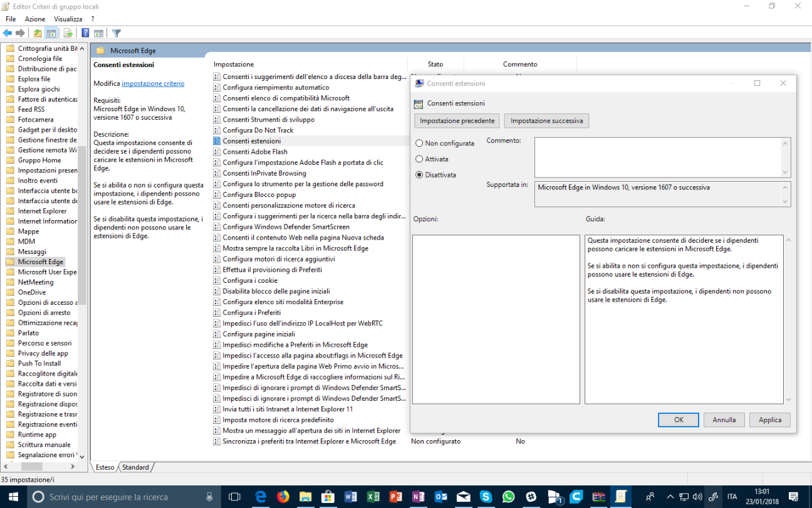Screen dimensions: 812x508
Task: Click the Impostazione precedente button
Action: point(457,121)
